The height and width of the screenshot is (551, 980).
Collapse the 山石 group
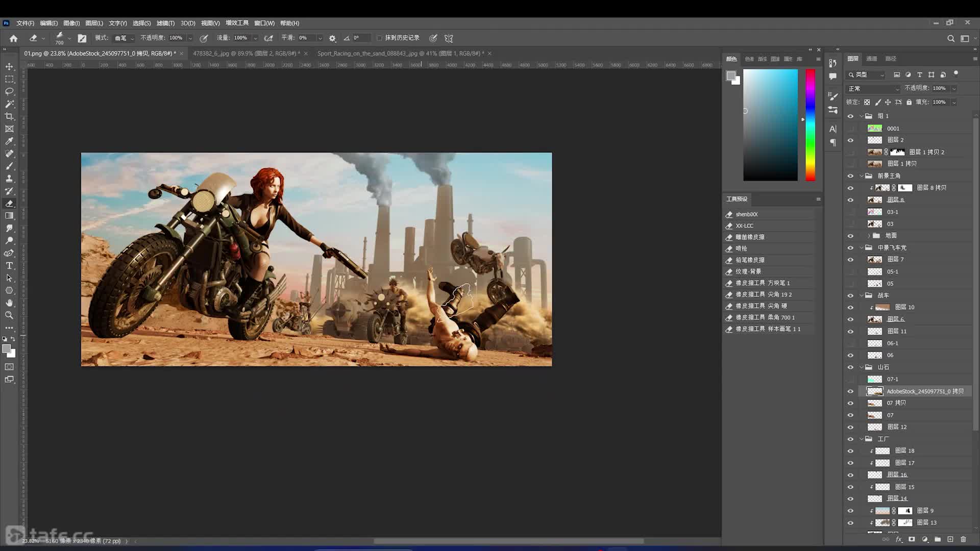point(862,367)
